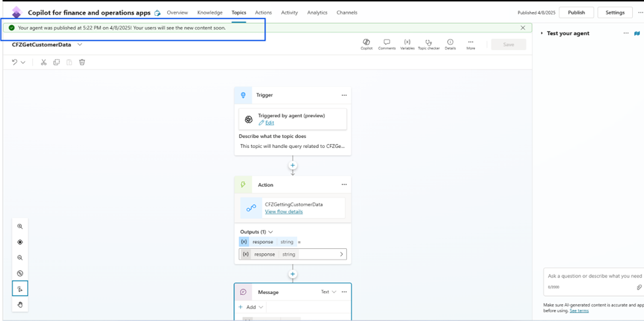
Task: Click the agent edit icon beside the title
Action: pyautogui.click(x=157, y=13)
